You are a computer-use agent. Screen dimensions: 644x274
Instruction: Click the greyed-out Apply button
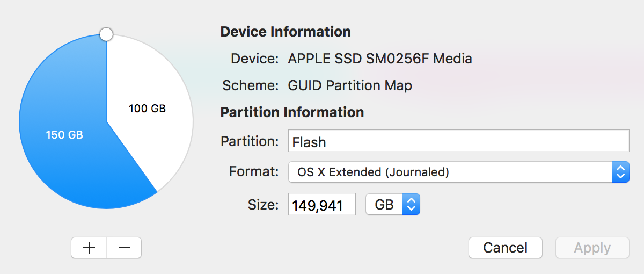click(x=592, y=248)
